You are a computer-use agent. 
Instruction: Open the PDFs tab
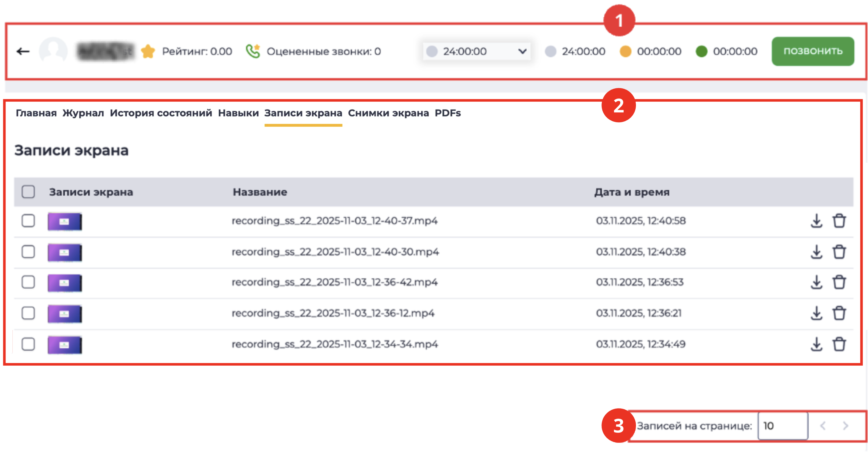(448, 113)
